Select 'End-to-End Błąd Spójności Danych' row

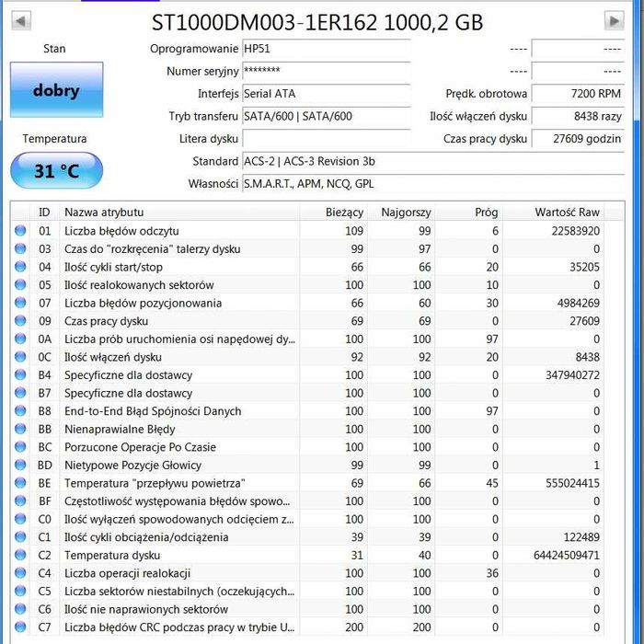(x=307, y=411)
